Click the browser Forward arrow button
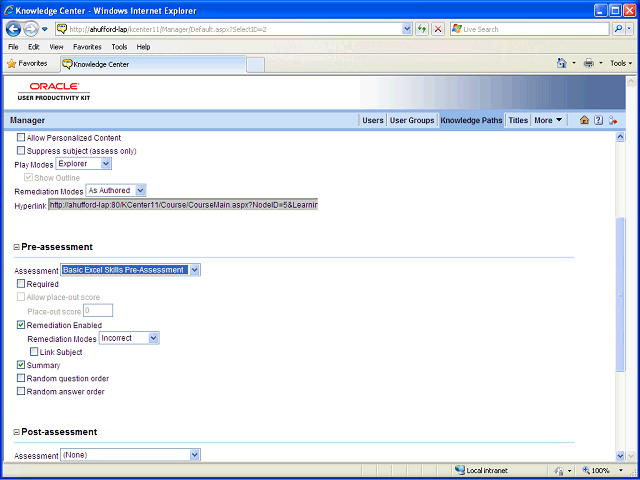Screen dimensions: 640x480 point(31,29)
